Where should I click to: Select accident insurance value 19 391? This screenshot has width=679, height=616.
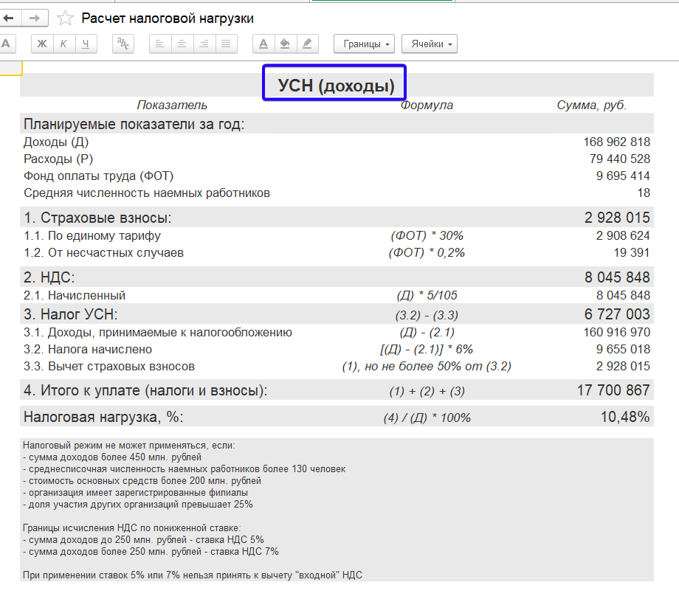(632, 252)
